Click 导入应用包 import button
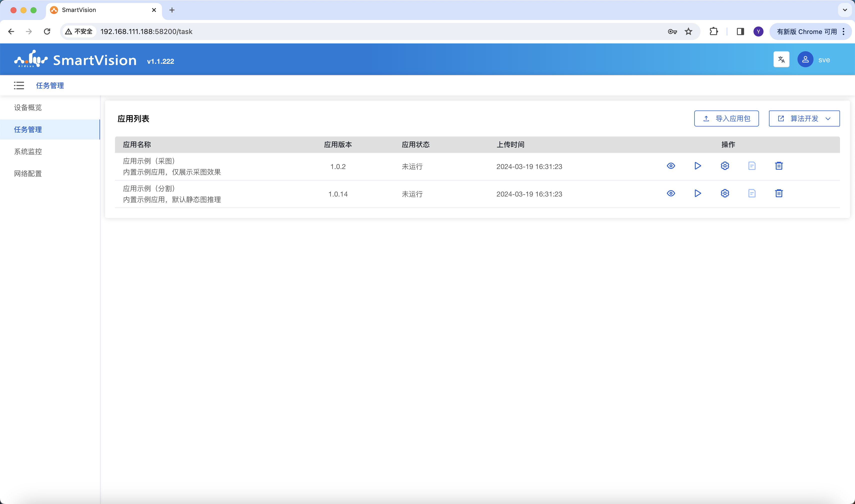This screenshot has height=504, width=855. (x=726, y=118)
